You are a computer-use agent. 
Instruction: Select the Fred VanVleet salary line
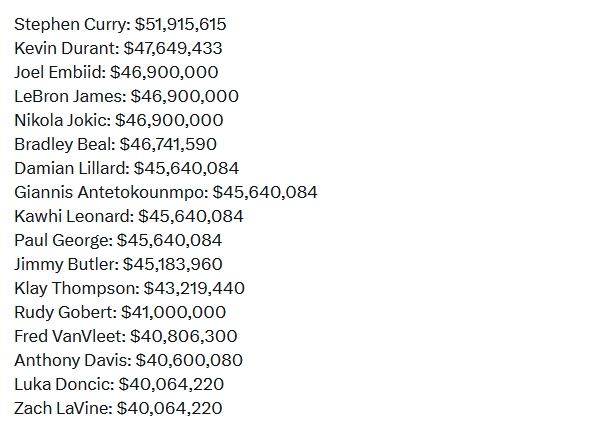[x=126, y=336]
